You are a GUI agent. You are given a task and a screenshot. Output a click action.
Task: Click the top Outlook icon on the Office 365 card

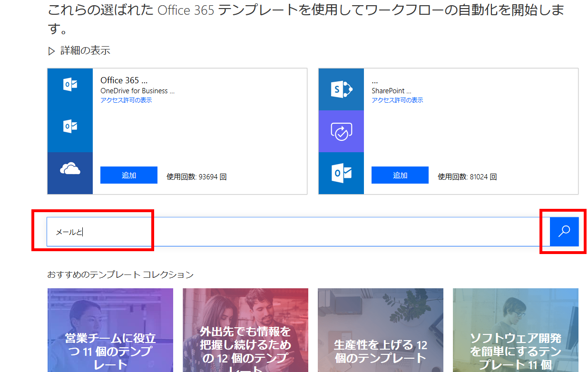click(x=70, y=85)
